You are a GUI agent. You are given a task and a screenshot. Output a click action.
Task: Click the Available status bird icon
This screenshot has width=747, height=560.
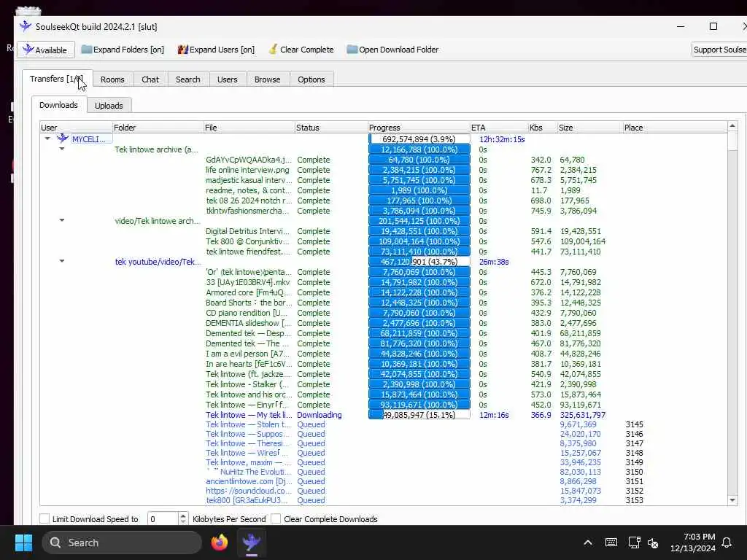28,50
